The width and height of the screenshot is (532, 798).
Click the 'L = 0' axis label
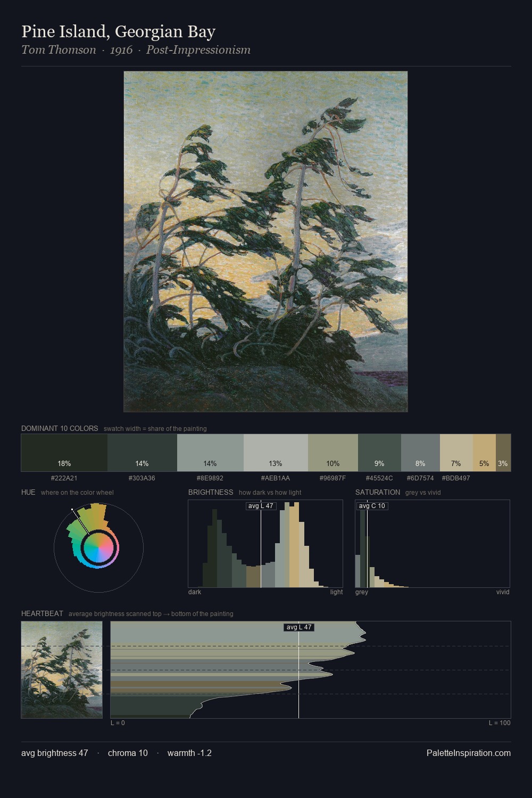pyautogui.click(x=118, y=723)
